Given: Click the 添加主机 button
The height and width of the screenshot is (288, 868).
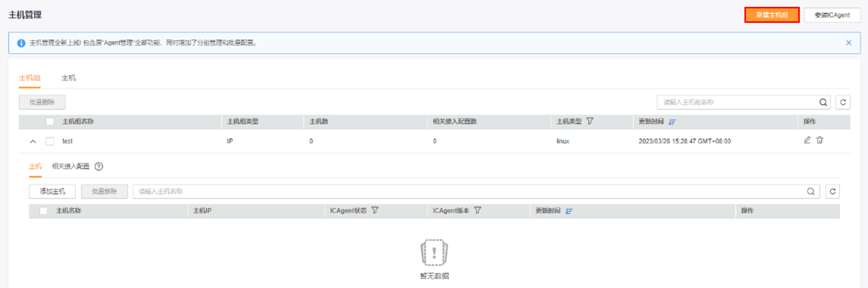Looking at the screenshot, I should tap(52, 191).
